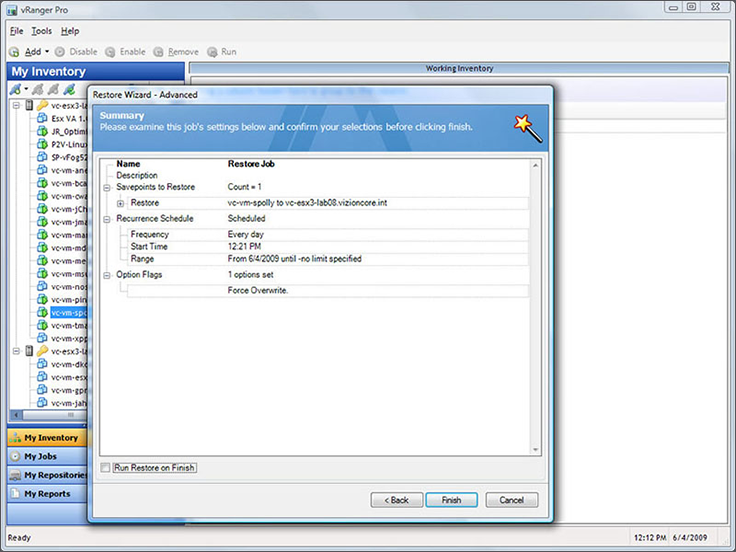Click the VM icon beside vc-vm-tma
This screenshot has width=736, height=552.
pos(42,325)
